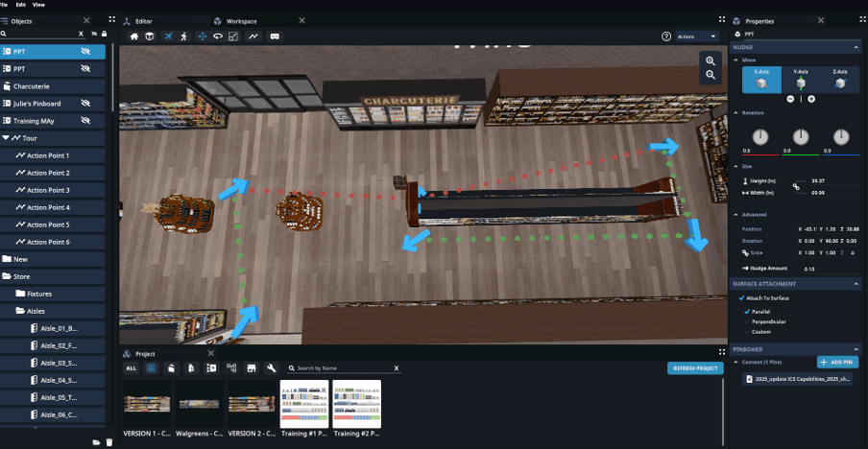The width and height of the screenshot is (868, 449).
Task: Collapse the Tour tree group
Action: tap(7, 138)
